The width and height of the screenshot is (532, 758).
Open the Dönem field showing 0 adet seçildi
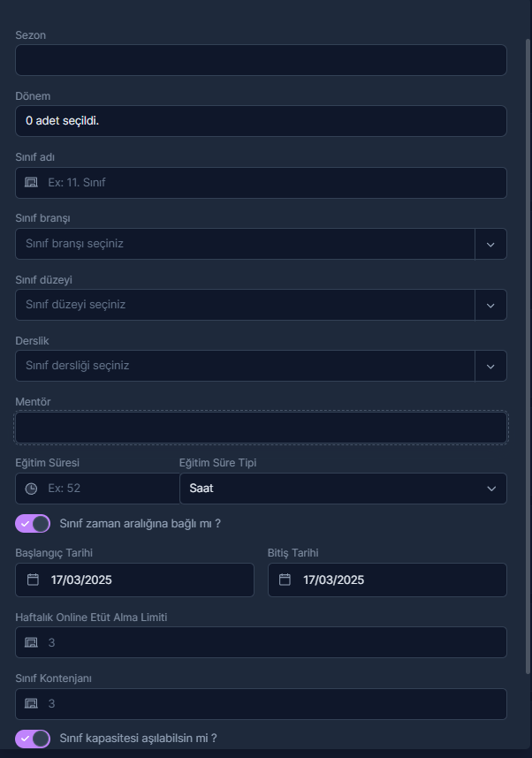262,121
